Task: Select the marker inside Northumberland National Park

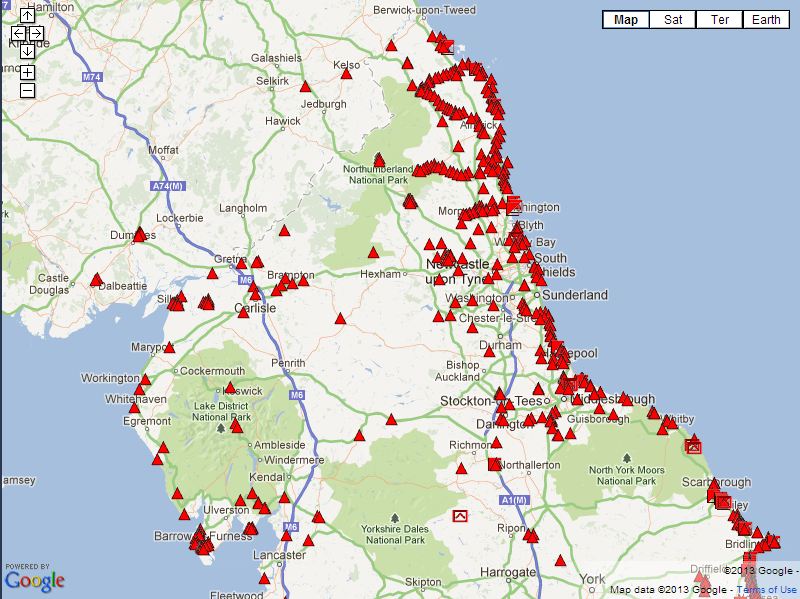Action: (379, 160)
